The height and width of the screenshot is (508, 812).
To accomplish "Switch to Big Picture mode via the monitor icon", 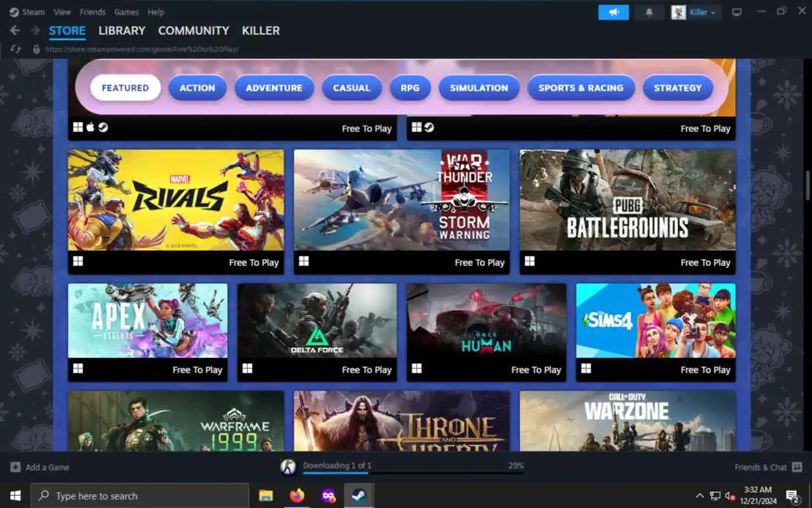I will coord(737,12).
